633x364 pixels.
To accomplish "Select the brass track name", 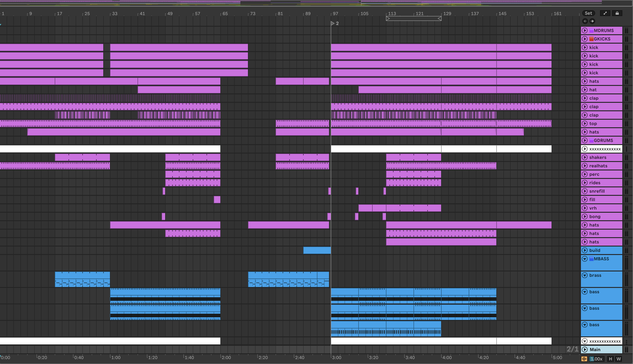I will pyautogui.click(x=595, y=275).
